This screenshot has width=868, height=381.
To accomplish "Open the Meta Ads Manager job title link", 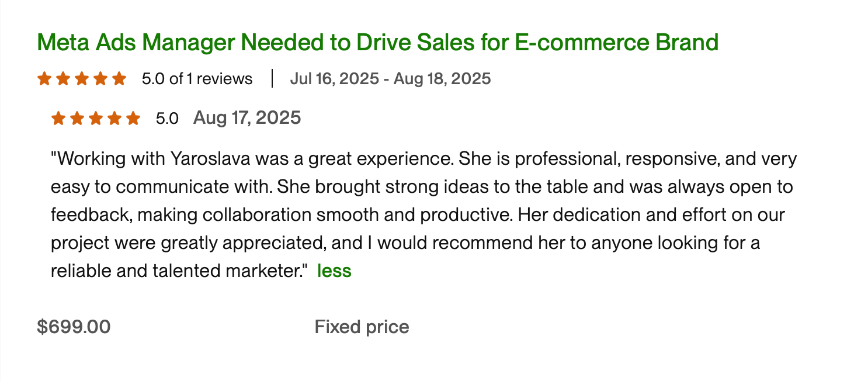I will click(377, 43).
